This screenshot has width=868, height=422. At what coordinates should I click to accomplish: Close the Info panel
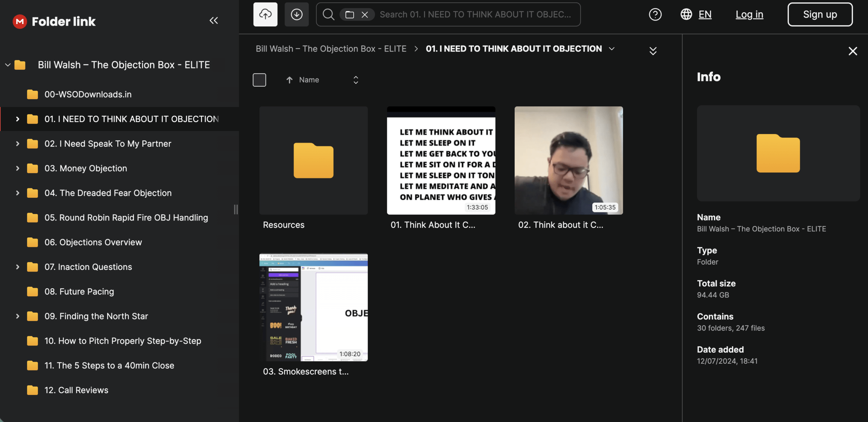coord(853,51)
